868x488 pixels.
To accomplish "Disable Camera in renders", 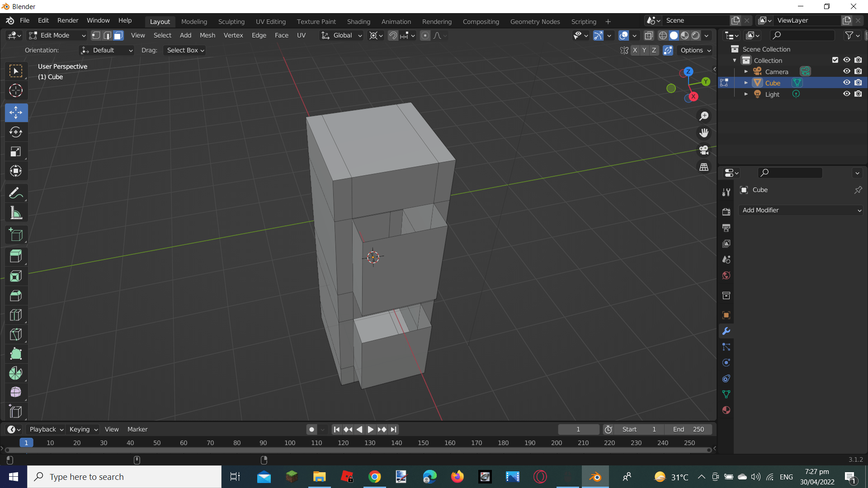I will click(858, 71).
